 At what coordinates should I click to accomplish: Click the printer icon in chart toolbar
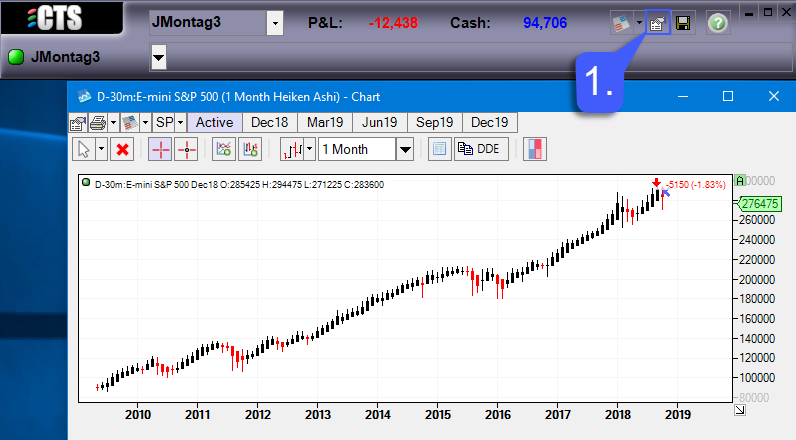(x=98, y=123)
